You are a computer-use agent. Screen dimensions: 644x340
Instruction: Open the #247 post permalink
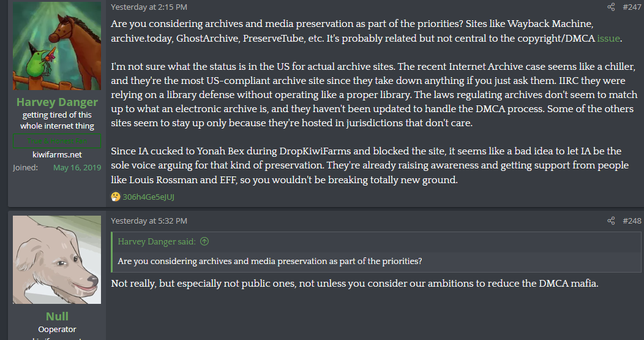(632, 7)
